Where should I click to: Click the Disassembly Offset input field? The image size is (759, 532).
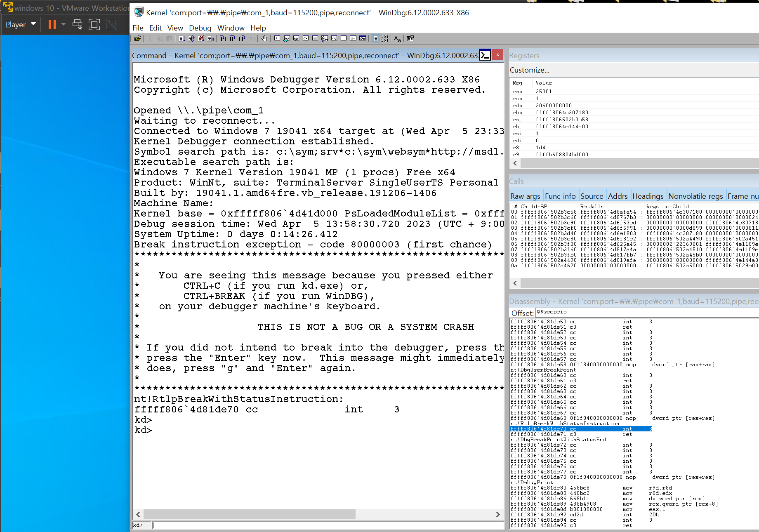pyautogui.click(x=647, y=312)
